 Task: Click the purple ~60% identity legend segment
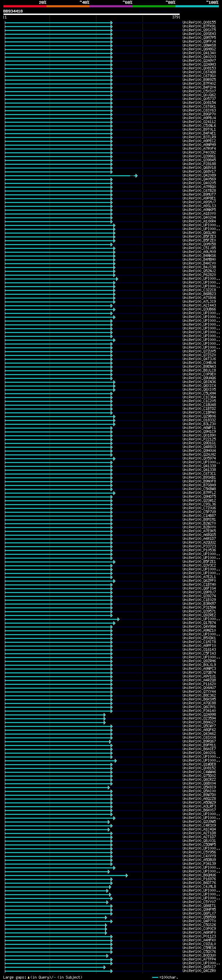click(x=111, y=6)
